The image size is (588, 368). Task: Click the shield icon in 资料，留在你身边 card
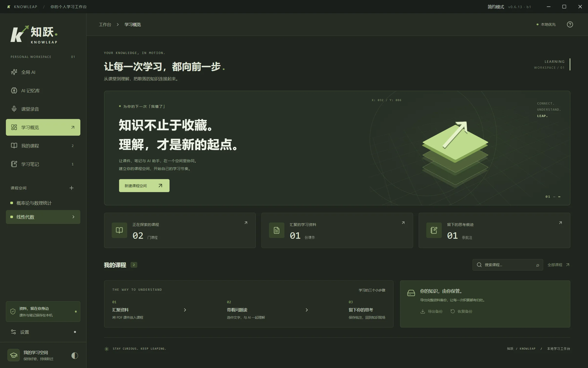pyautogui.click(x=13, y=312)
